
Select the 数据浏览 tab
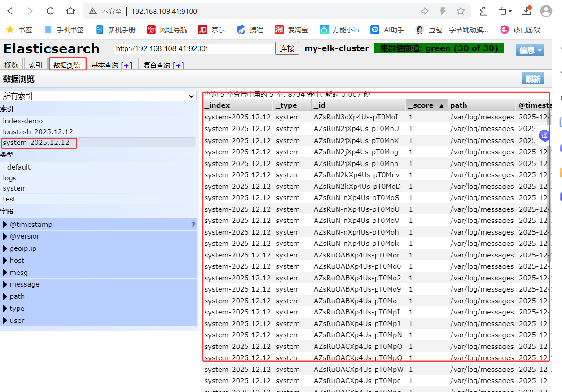(x=67, y=65)
